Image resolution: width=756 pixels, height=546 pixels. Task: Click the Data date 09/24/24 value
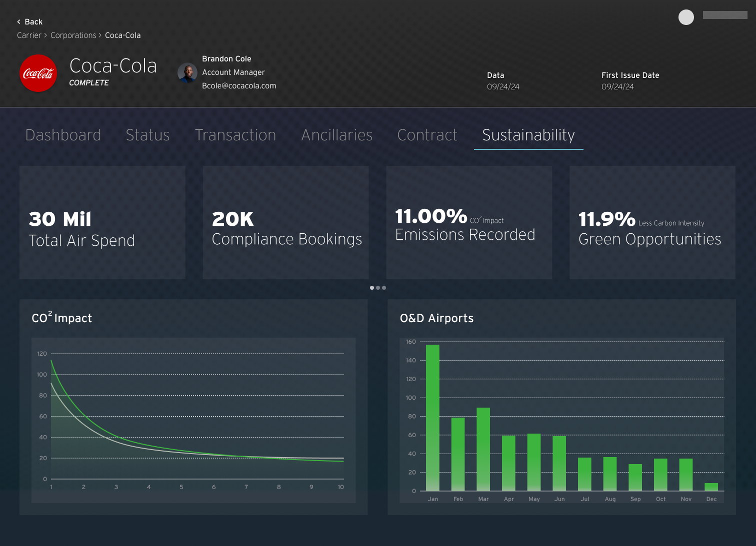point(503,87)
